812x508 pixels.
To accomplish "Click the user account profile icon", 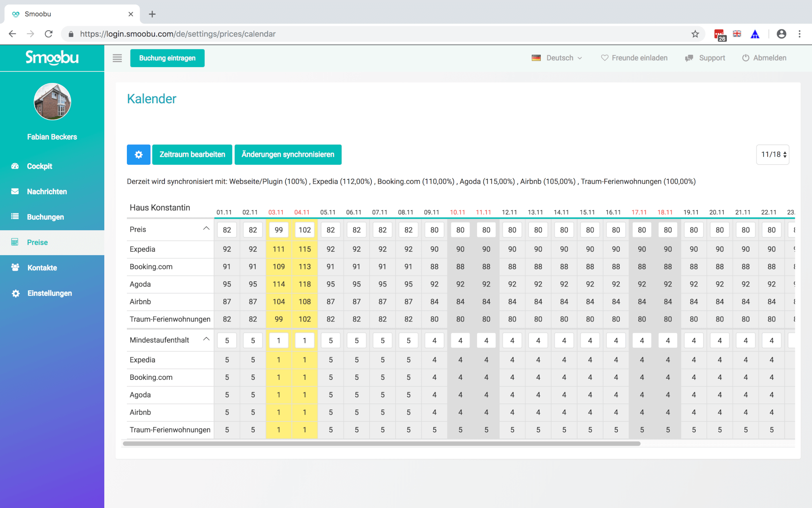I will point(781,34).
